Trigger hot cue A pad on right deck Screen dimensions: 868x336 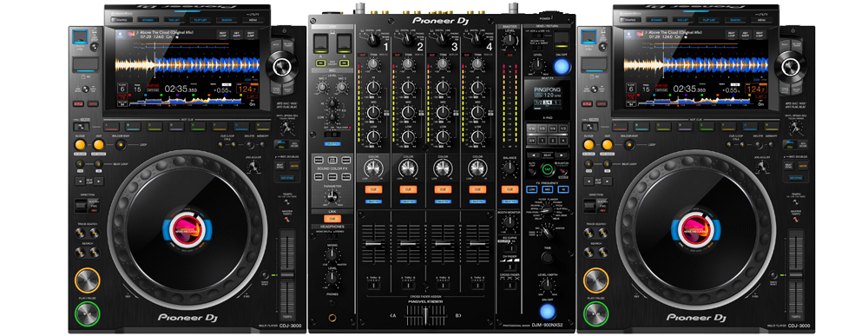coord(620,126)
